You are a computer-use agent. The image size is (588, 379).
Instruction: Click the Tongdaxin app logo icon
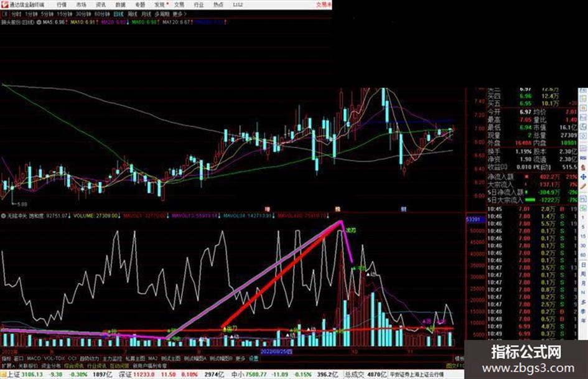[x=4, y=4]
